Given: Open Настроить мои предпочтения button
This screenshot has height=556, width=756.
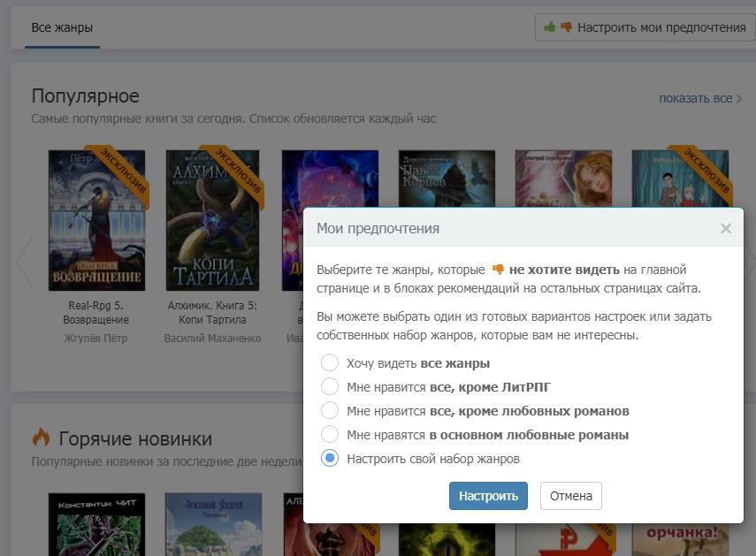Looking at the screenshot, I should (645, 27).
